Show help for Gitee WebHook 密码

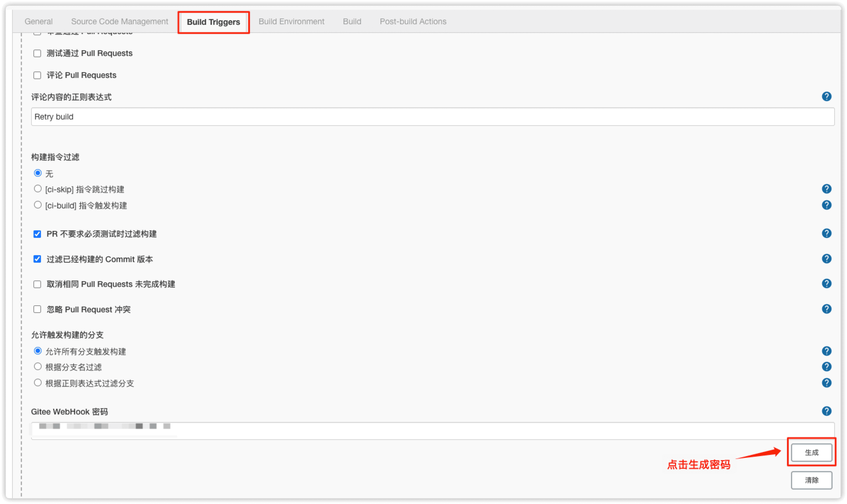click(x=826, y=411)
